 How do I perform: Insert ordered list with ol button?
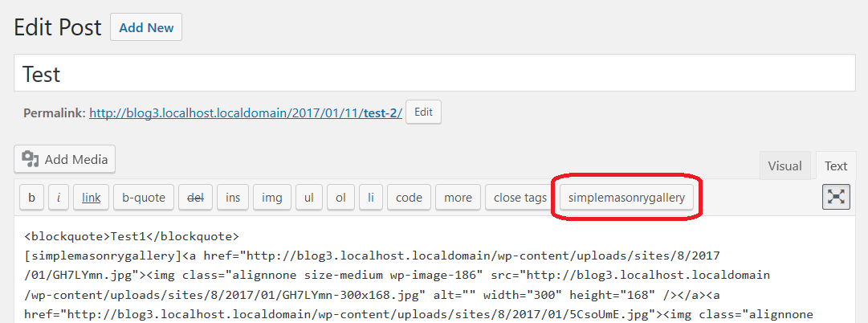(x=340, y=197)
